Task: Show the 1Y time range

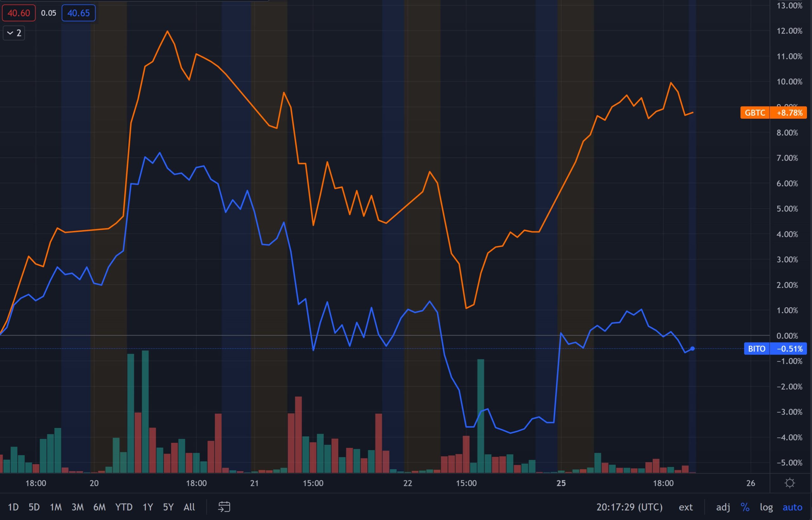Action: tap(148, 507)
